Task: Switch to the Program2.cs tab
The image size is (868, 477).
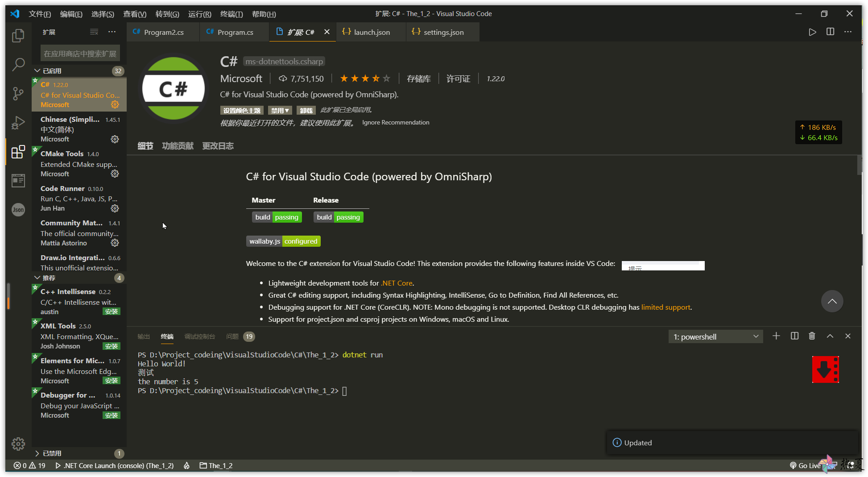Action: [163, 32]
